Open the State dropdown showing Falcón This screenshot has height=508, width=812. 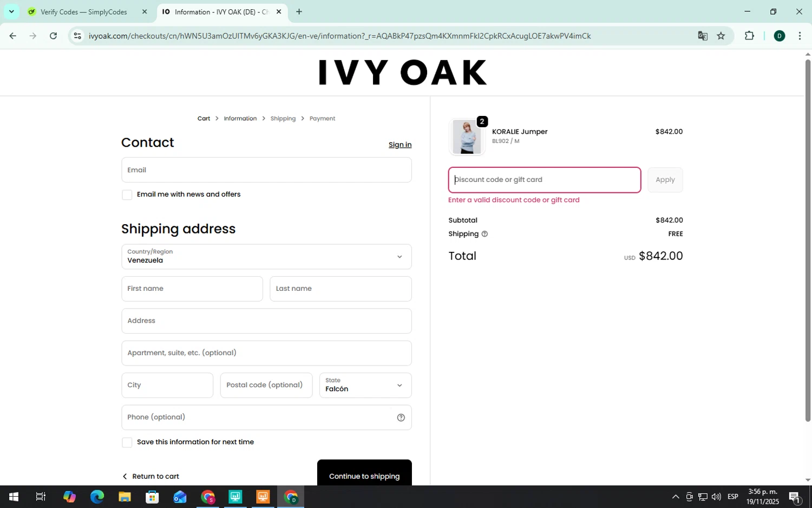tap(365, 385)
